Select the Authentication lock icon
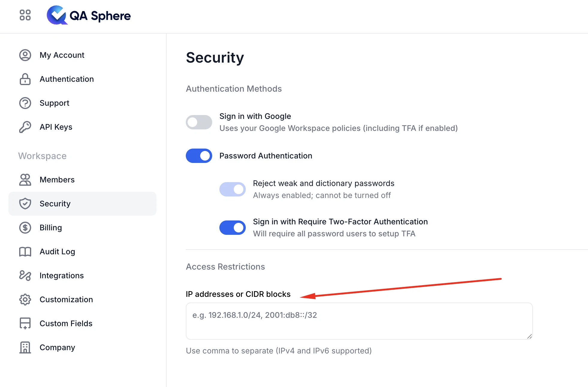Viewport: 588px width, 387px height. pyautogui.click(x=25, y=79)
